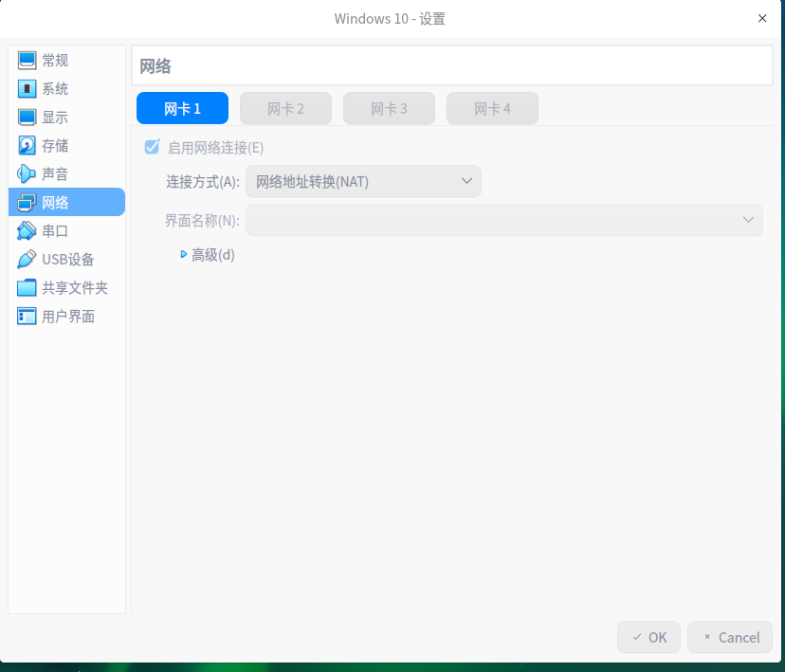Open the 常规 general settings icon
785x672 pixels.
tap(27, 60)
